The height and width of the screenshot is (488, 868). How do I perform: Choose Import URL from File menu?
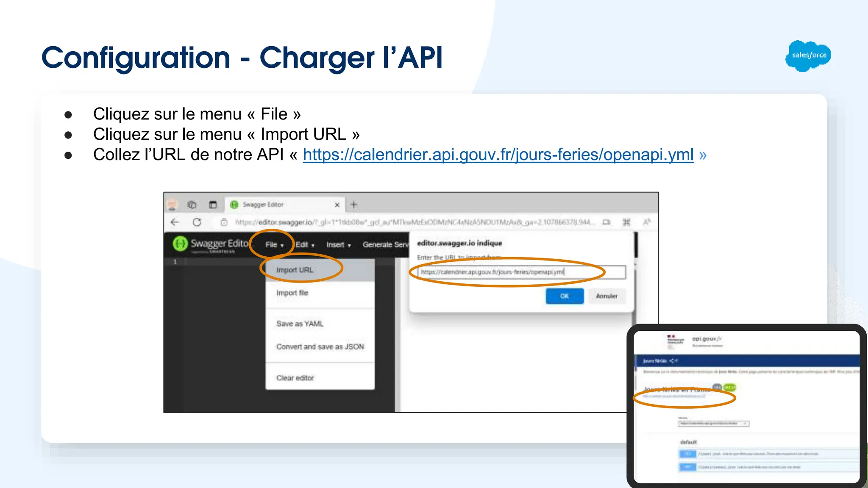[x=320, y=270]
